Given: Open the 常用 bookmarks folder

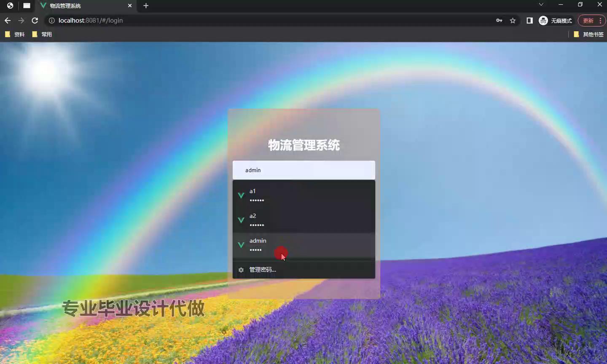Looking at the screenshot, I should point(42,34).
